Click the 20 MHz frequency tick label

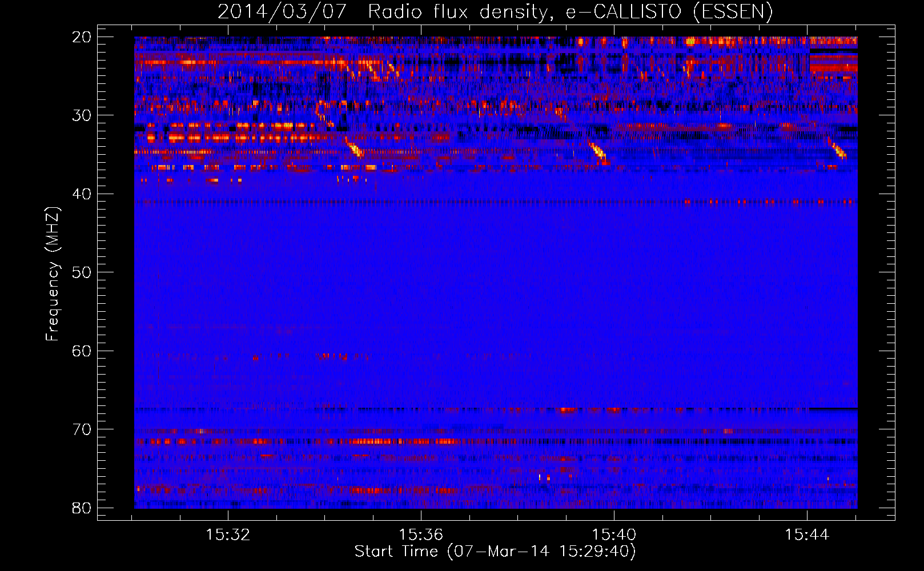click(x=82, y=37)
